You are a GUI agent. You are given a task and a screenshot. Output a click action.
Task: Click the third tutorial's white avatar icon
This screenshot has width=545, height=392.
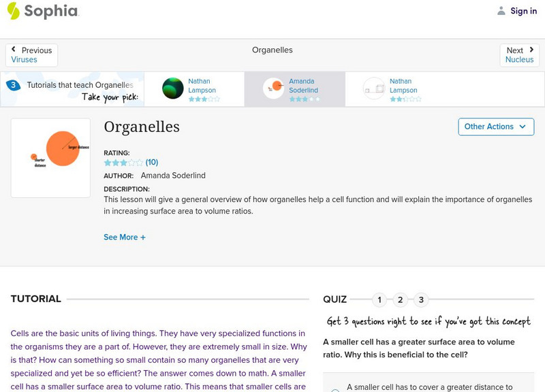[375, 89]
